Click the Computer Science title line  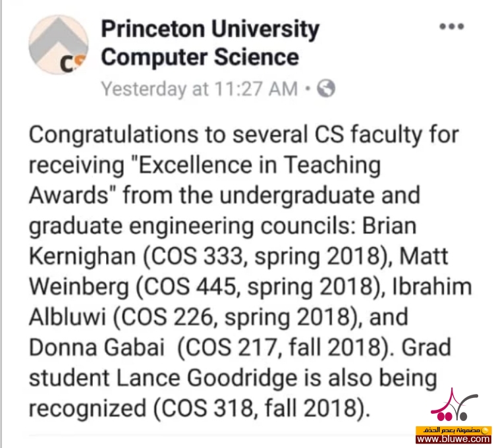(x=200, y=57)
